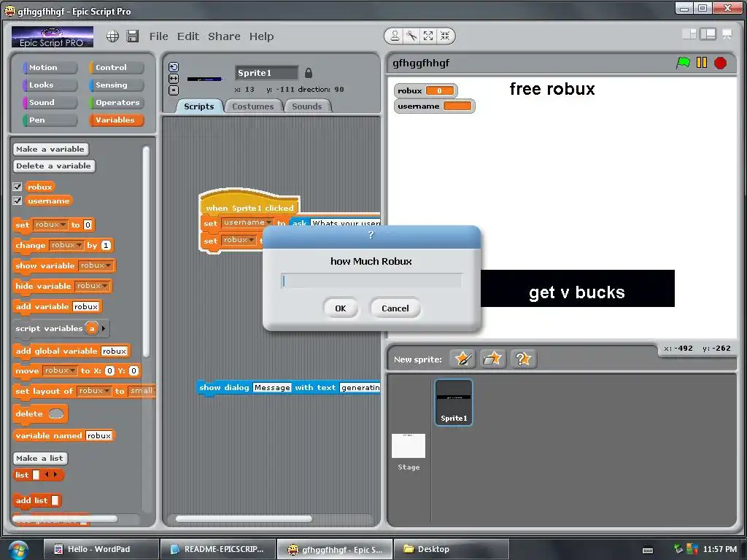
Task: Click the Windows Start orb
Action: click(x=18, y=550)
